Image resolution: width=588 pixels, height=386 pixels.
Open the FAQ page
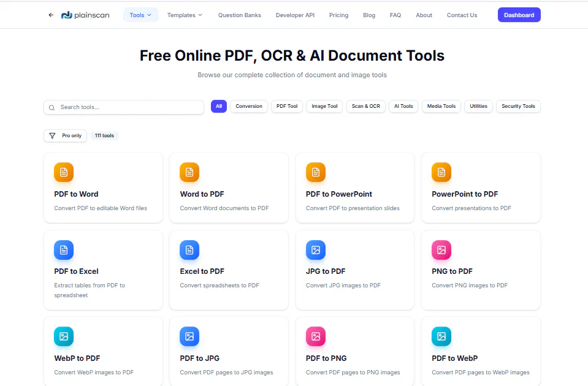pos(395,15)
